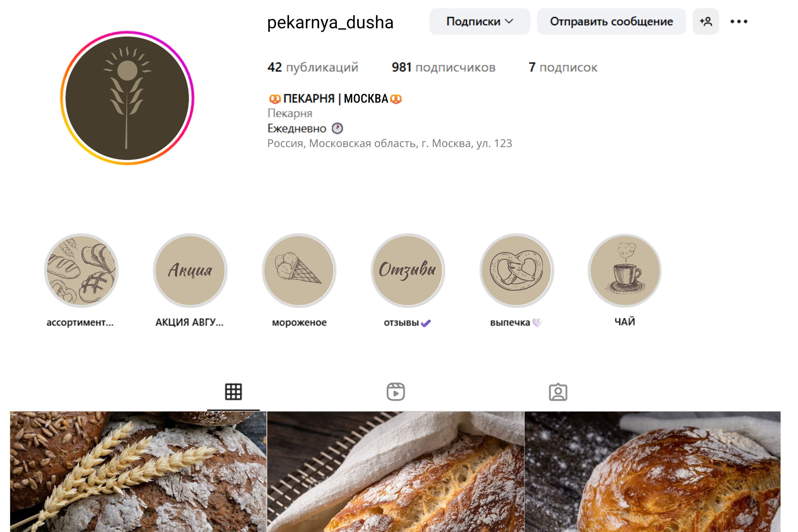Image resolution: width=798 pixels, height=532 pixels.
Task: Open the three-dots options menu
Action: coord(739,21)
